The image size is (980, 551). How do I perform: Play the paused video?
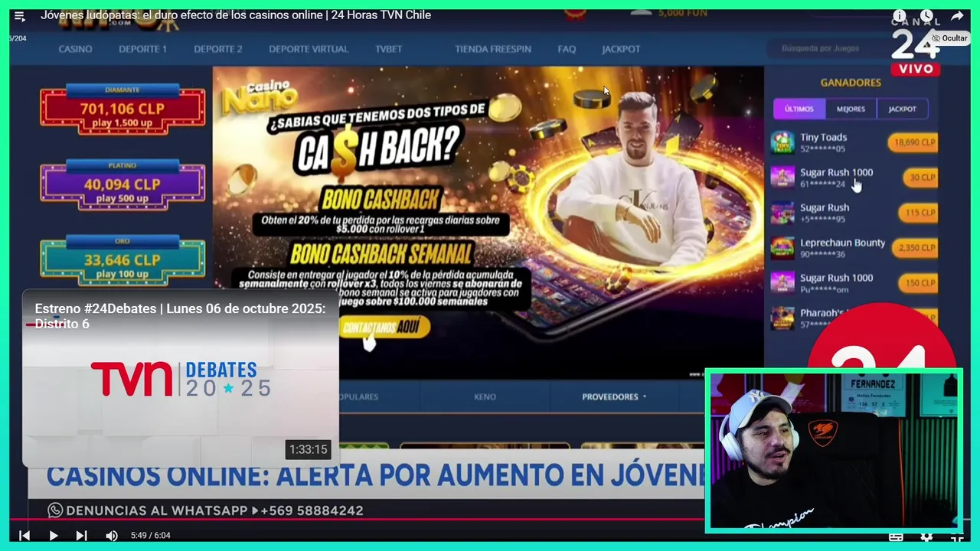53,536
